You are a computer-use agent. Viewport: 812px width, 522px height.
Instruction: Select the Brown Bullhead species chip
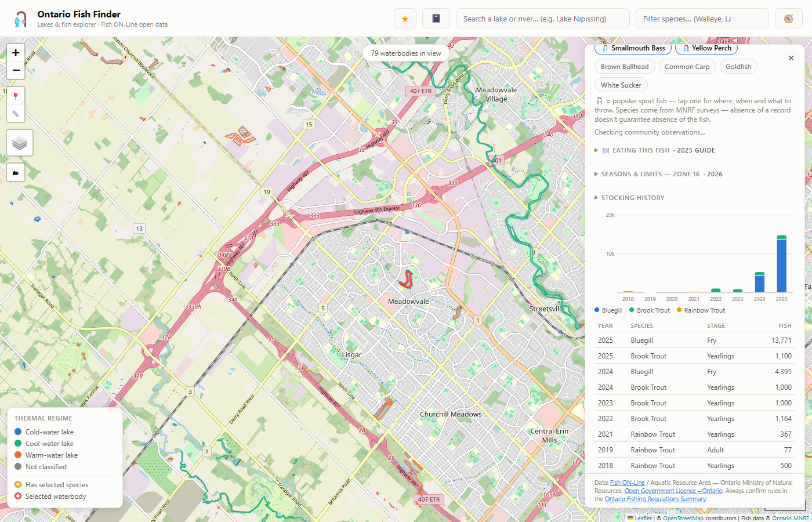pos(625,67)
